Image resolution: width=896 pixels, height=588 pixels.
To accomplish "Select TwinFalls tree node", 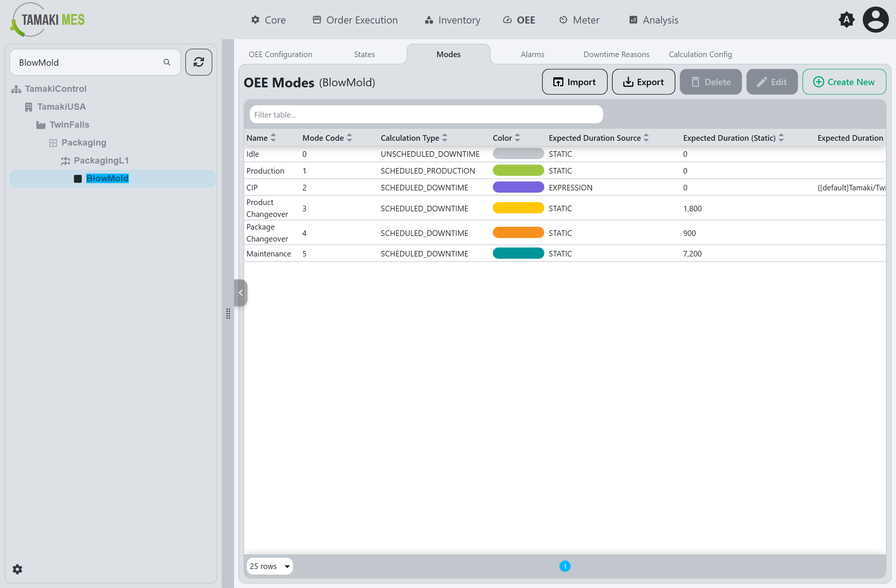I will coord(69,125).
